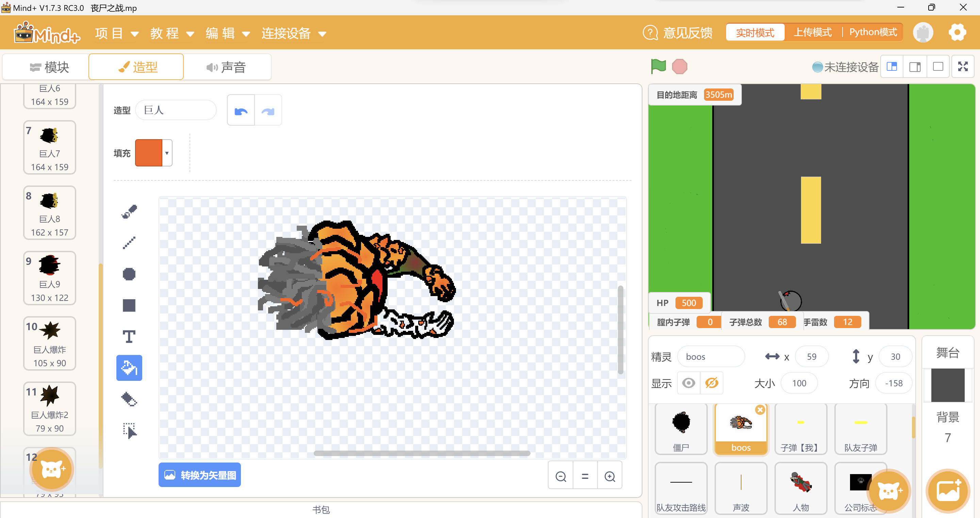
Task: Delete the boos sprite
Action: 760,409
